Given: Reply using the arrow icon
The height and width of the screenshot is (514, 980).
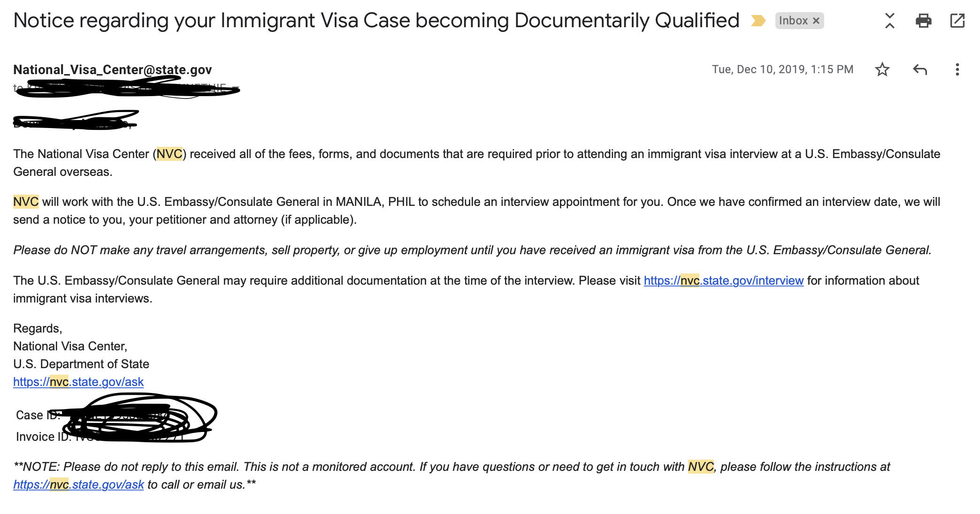Looking at the screenshot, I should pyautogui.click(x=920, y=69).
